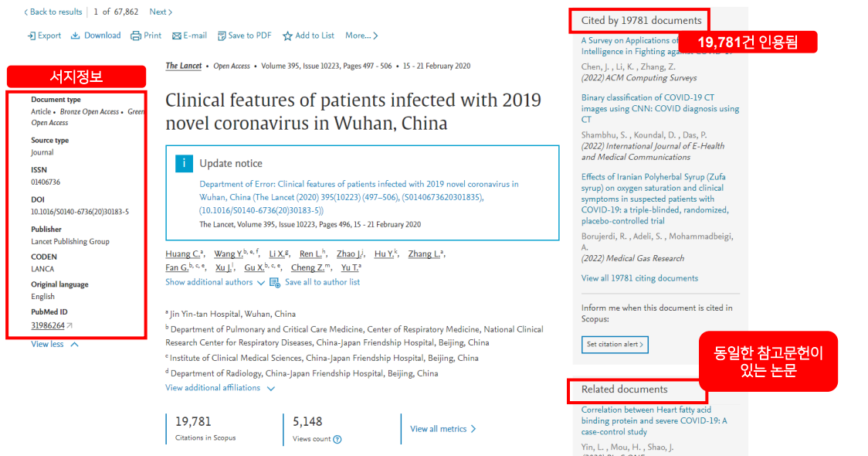Collapse details with View less
This screenshot has width=868, height=456.
pyautogui.click(x=54, y=344)
